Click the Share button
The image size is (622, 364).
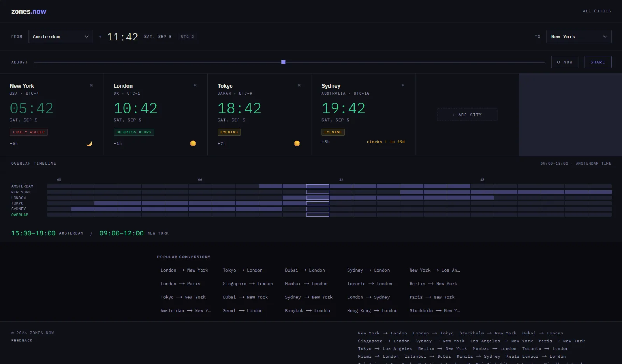[x=598, y=62]
